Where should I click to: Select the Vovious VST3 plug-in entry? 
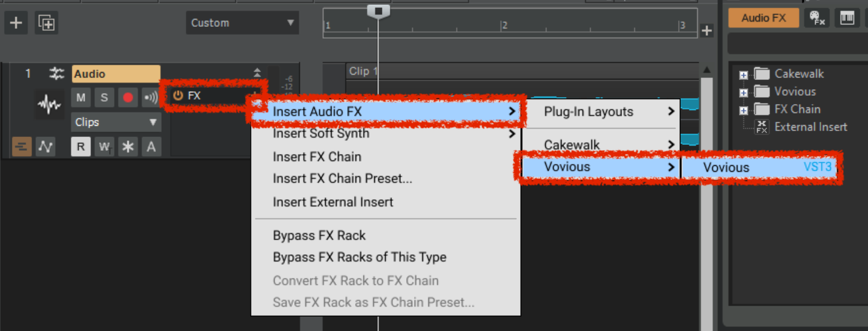tap(760, 167)
